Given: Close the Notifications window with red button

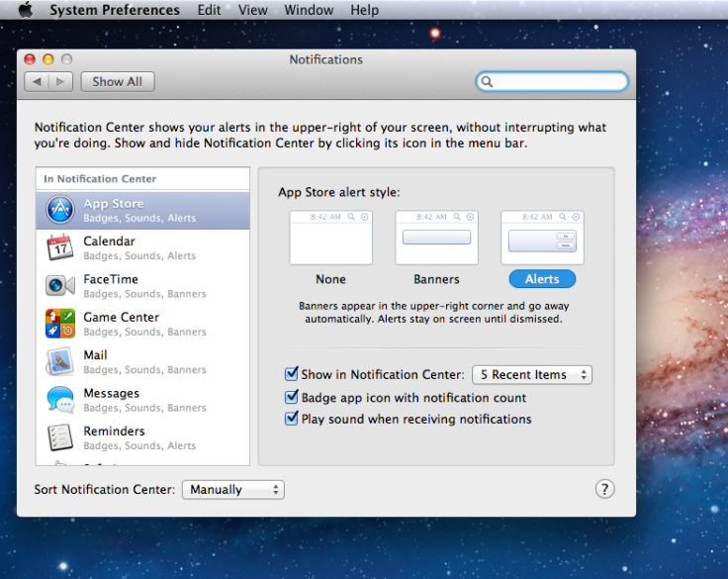Looking at the screenshot, I should (30, 59).
